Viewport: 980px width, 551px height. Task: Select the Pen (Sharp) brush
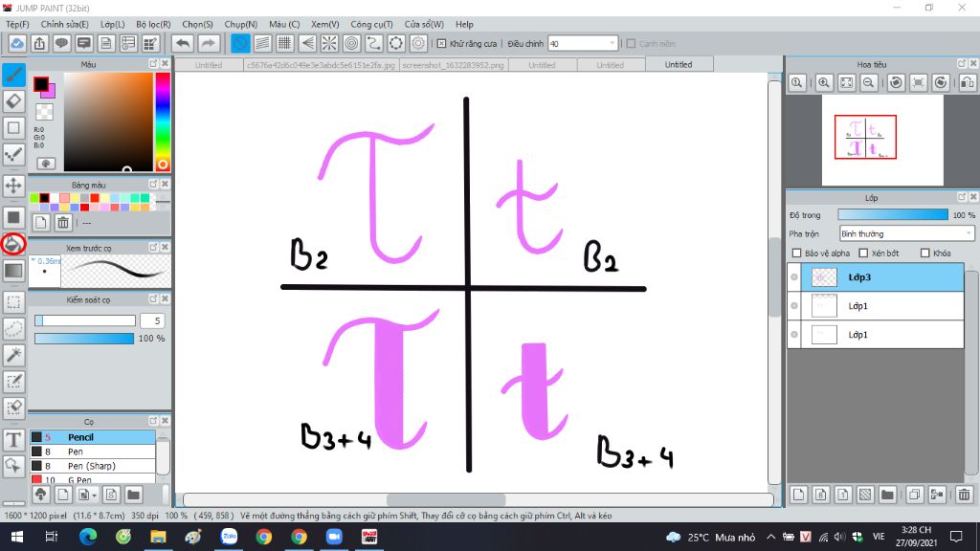(93, 466)
